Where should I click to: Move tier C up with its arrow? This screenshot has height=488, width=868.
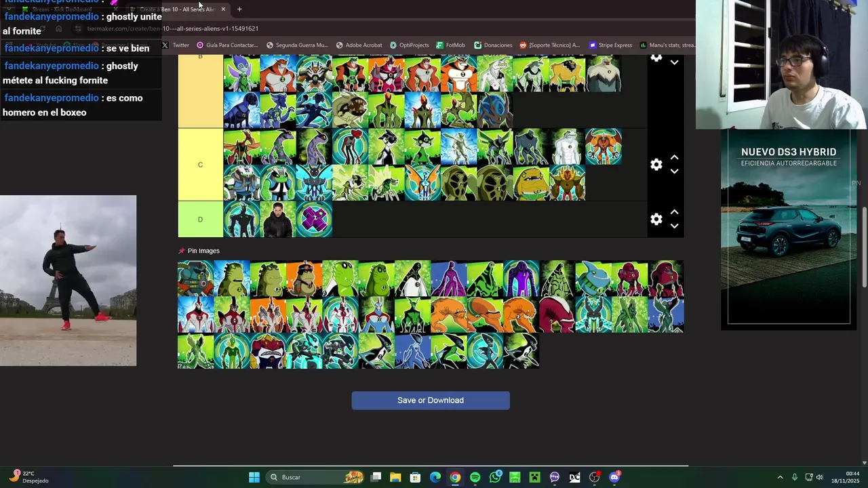[x=674, y=157]
